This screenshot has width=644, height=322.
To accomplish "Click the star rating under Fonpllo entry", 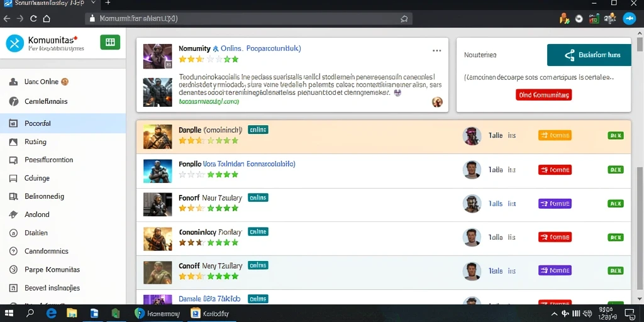I will point(209,174).
